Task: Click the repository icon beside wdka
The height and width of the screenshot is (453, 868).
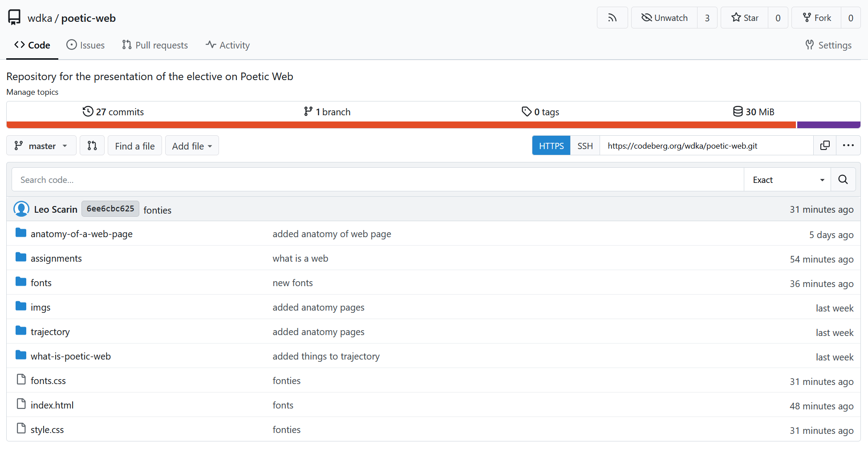Action: pyautogui.click(x=14, y=18)
